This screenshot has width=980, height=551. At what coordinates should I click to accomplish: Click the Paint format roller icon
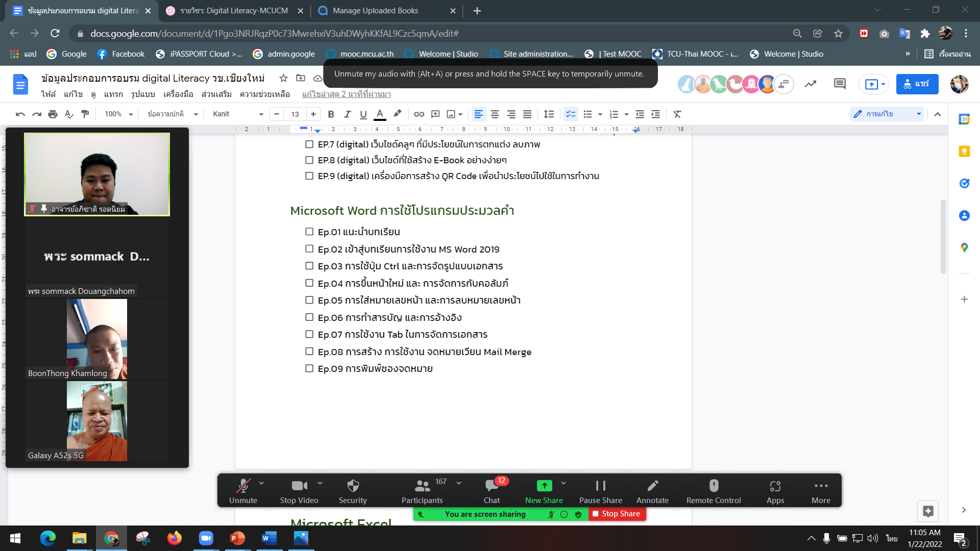click(x=85, y=114)
